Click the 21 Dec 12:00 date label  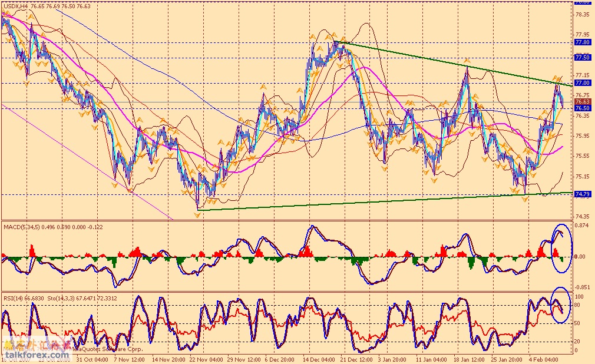(x=356, y=359)
